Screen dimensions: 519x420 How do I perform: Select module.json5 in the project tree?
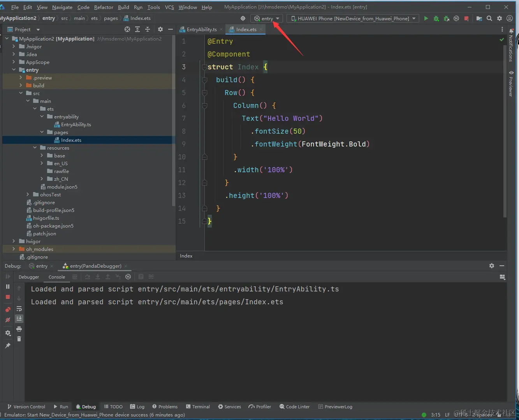[62, 187]
